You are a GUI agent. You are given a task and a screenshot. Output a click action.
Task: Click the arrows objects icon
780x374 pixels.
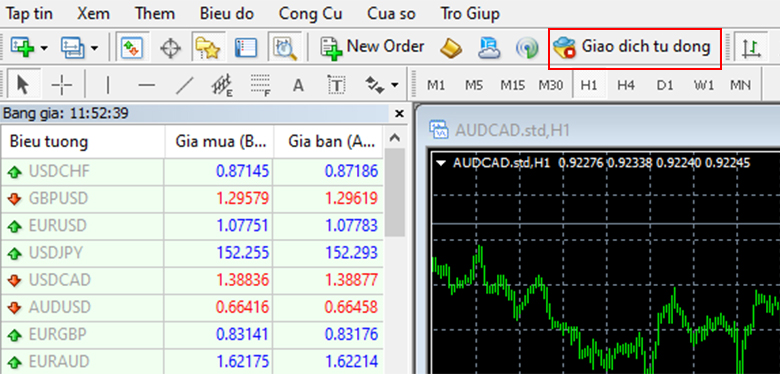[375, 86]
